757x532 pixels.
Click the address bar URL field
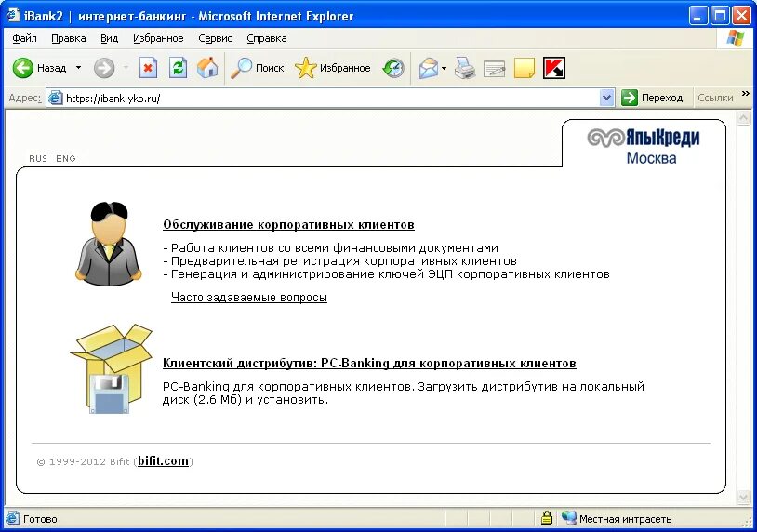[331, 98]
